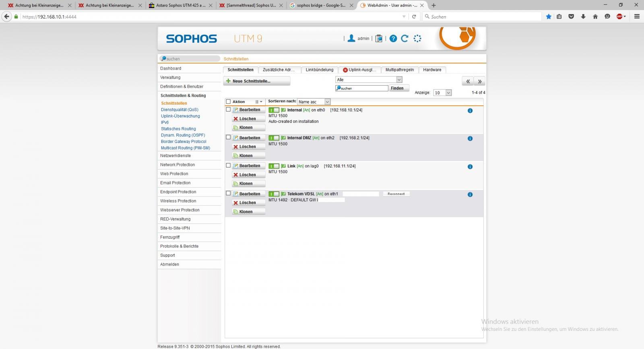Reload the page from the address bar
Image resolution: width=644 pixels, height=349 pixels.
414,17
